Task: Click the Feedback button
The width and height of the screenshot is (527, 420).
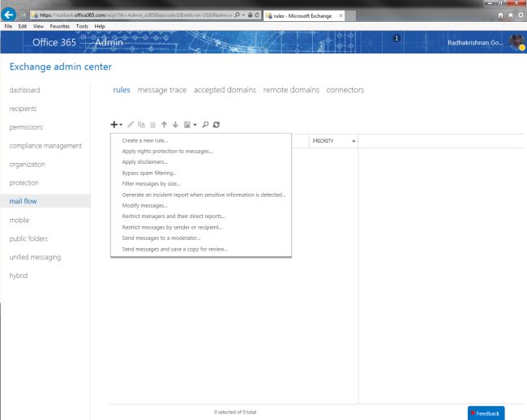Action: [x=486, y=414]
